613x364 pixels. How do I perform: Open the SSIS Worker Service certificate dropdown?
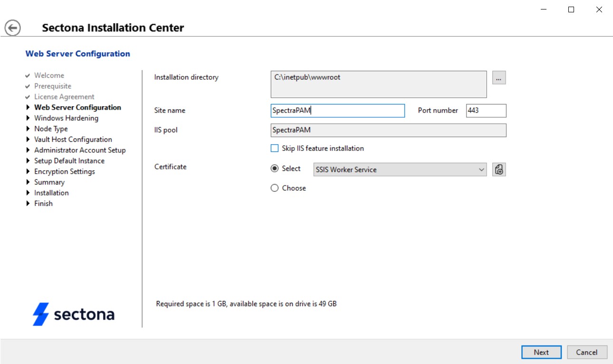click(400, 169)
